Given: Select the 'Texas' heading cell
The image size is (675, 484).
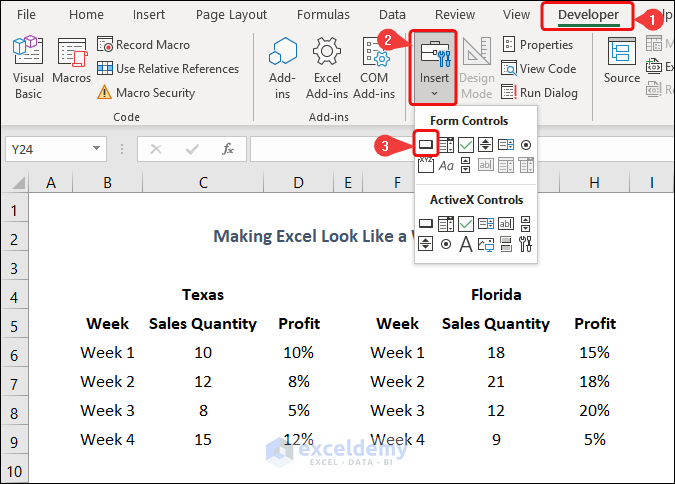Looking at the screenshot, I should point(203,295).
